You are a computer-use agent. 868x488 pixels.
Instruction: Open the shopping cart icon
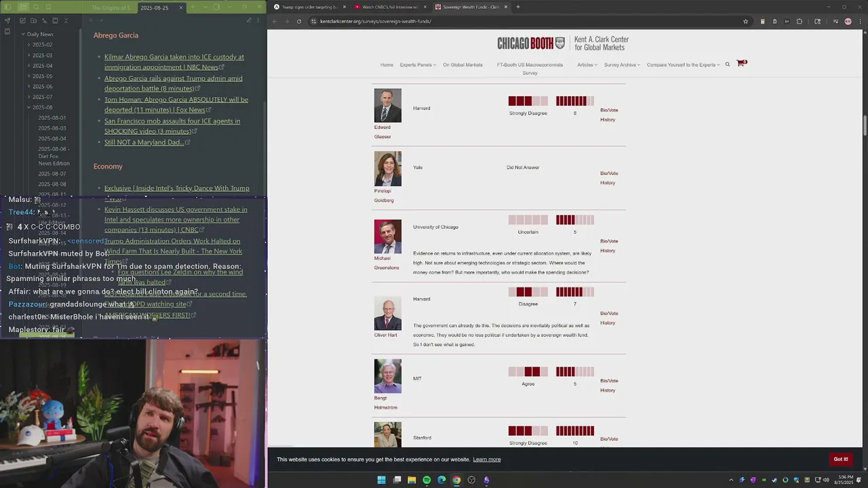coord(741,63)
